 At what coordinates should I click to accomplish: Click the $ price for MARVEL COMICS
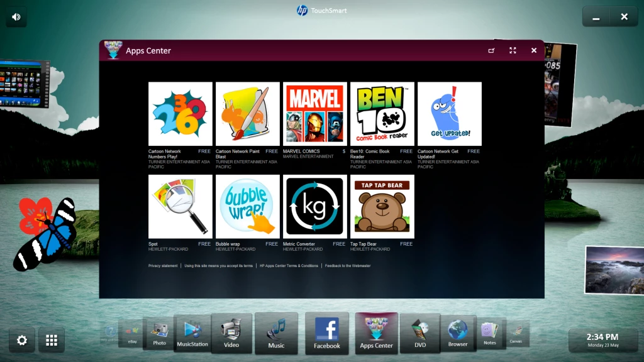[344, 151]
